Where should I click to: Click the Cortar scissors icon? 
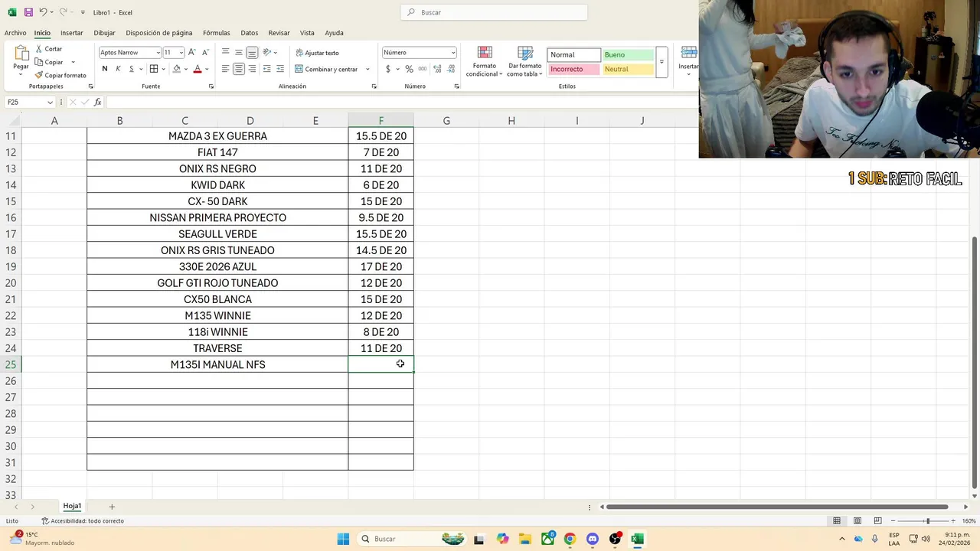pyautogui.click(x=39, y=49)
